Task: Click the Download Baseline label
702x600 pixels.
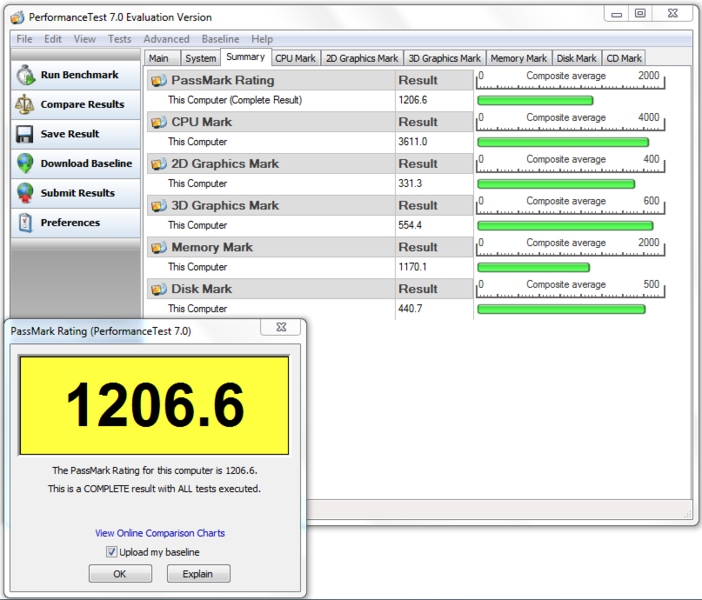Action: pyautogui.click(x=86, y=163)
